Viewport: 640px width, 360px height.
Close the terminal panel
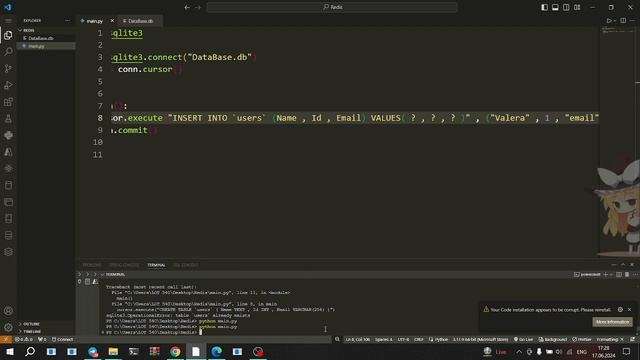coord(632,264)
